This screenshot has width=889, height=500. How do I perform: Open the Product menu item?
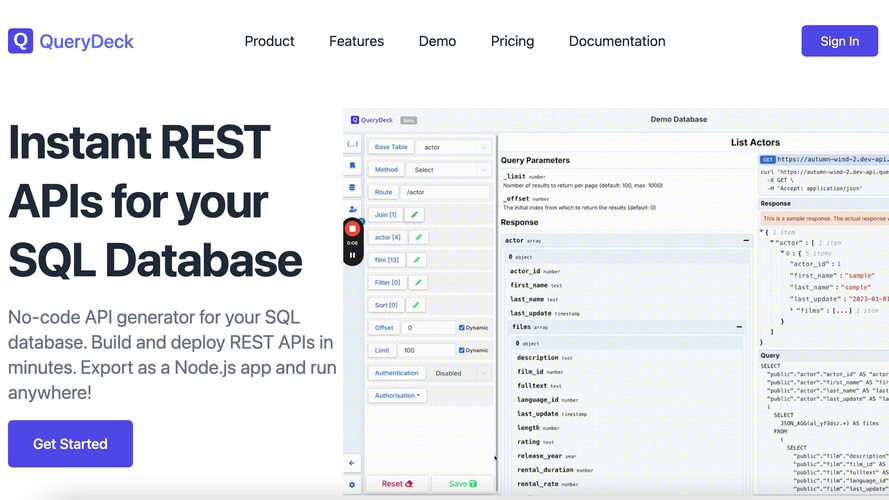(x=269, y=41)
